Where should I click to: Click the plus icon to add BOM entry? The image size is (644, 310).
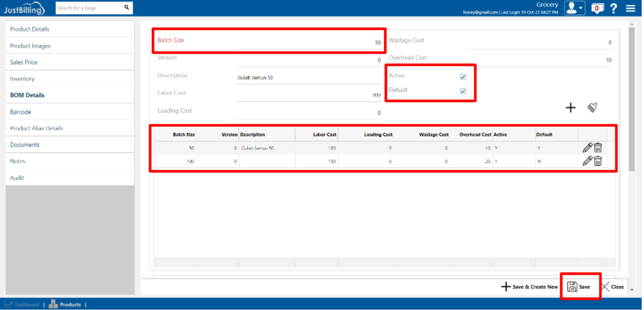[x=570, y=108]
